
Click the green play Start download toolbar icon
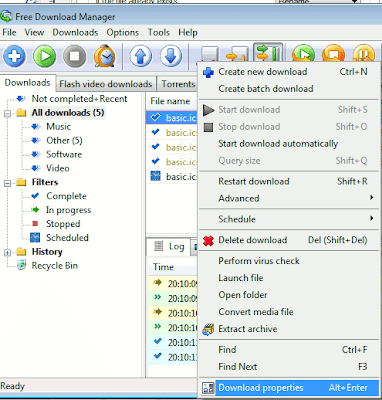[x=44, y=56]
